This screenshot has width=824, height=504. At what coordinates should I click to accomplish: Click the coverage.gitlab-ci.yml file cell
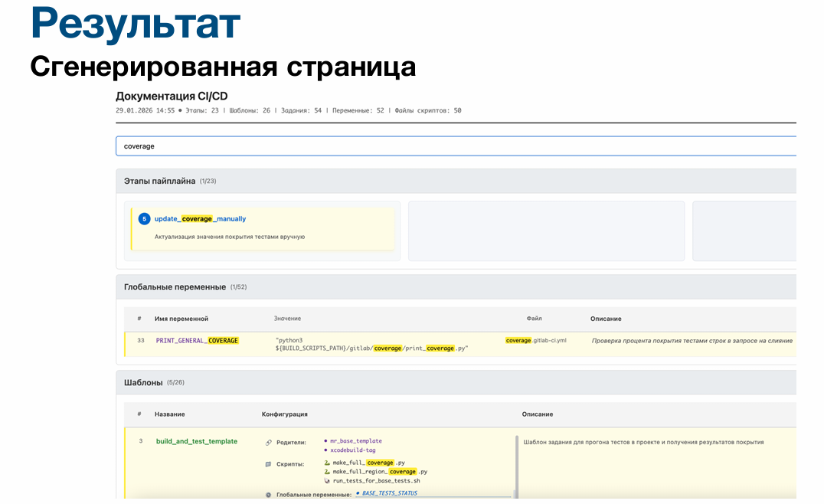(536, 341)
